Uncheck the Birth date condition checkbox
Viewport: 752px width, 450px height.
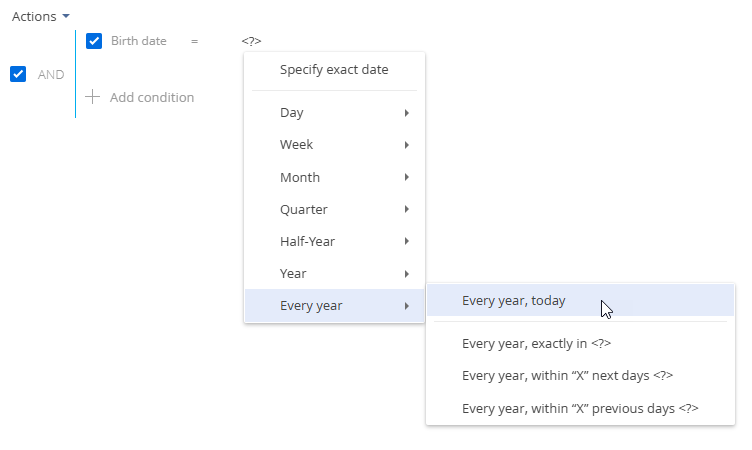pos(94,41)
